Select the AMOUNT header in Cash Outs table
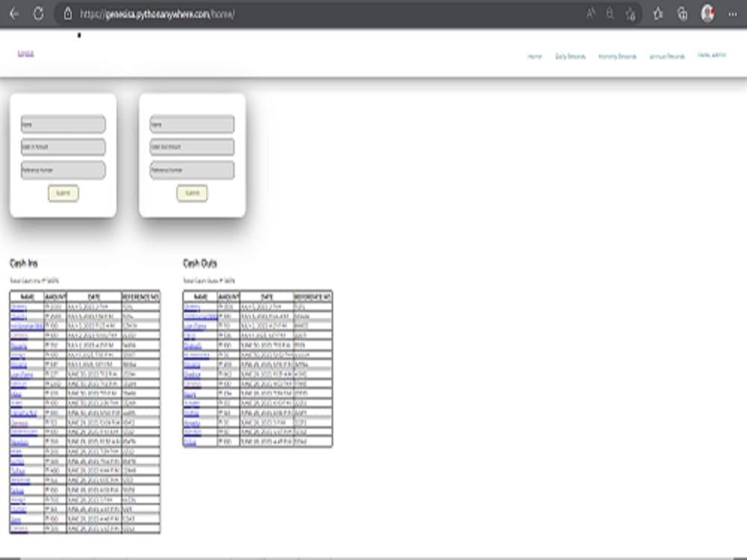This screenshot has height=560, width=747. [228, 296]
